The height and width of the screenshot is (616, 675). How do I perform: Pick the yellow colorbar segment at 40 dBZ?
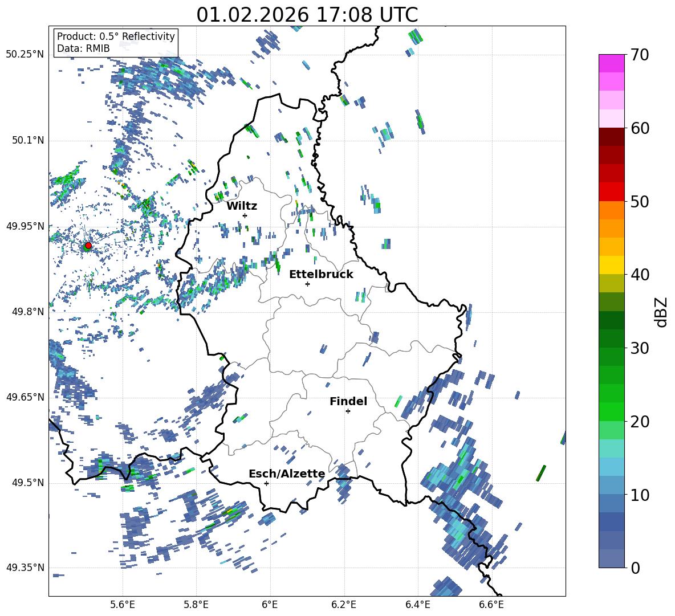coord(612,265)
